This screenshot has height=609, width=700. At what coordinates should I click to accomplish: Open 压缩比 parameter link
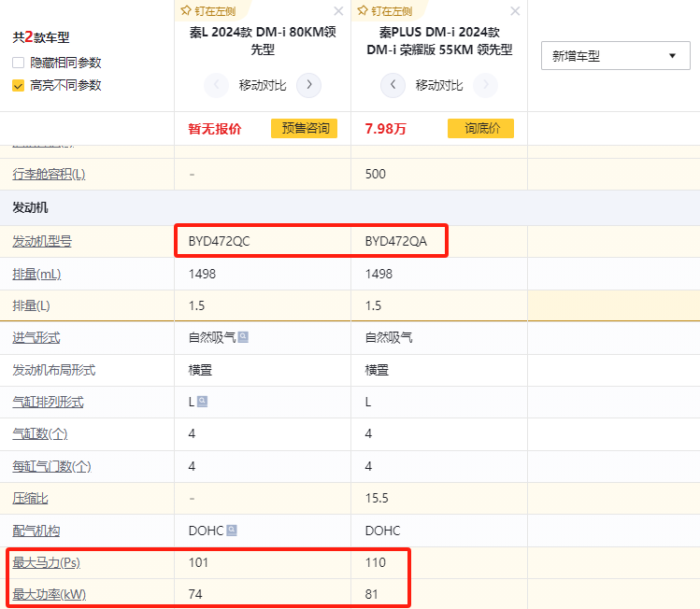[30, 499]
